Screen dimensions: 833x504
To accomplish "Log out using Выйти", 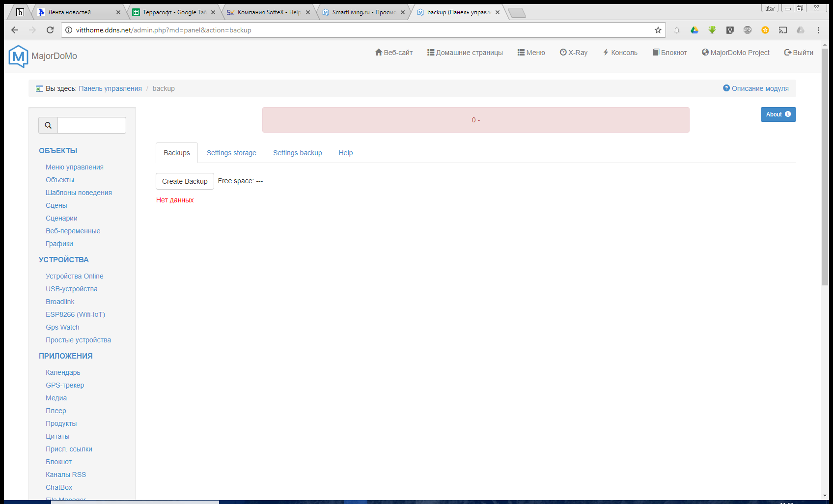I will [799, 53].
